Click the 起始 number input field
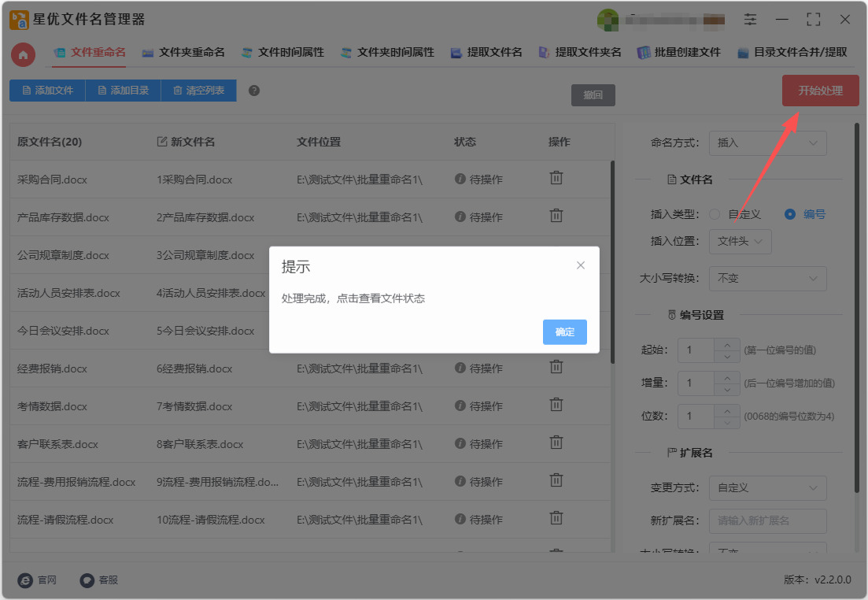The image size is (868, 600). tap(696, 350)
